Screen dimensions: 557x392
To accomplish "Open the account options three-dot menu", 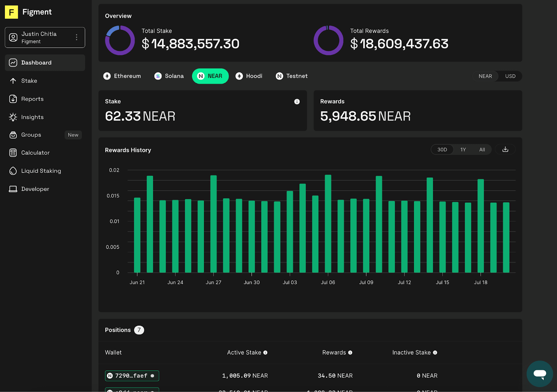I will point(77,37).
